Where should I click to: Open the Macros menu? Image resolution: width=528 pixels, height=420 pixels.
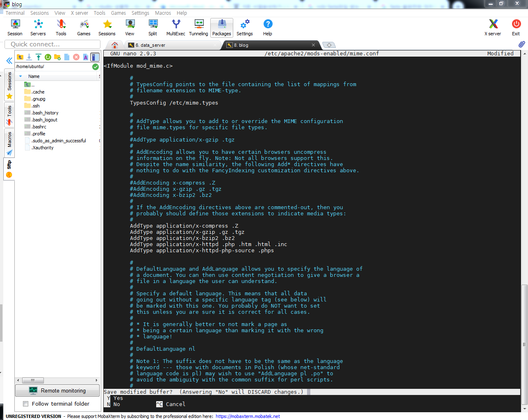(163, 13)
